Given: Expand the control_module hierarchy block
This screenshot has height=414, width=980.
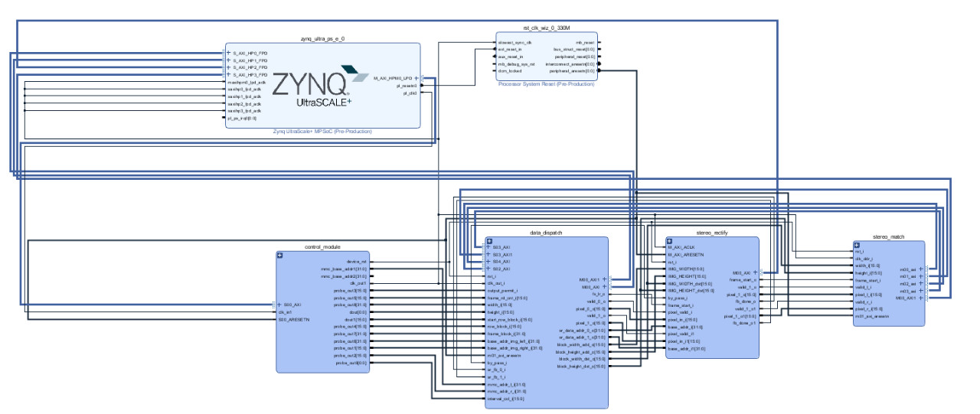Looking at the screenshot, I should (x=280, y=256).
